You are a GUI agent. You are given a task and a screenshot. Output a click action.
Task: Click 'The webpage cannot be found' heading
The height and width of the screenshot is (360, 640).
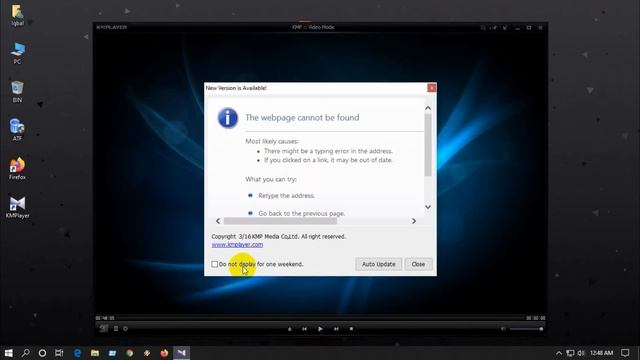302,118
